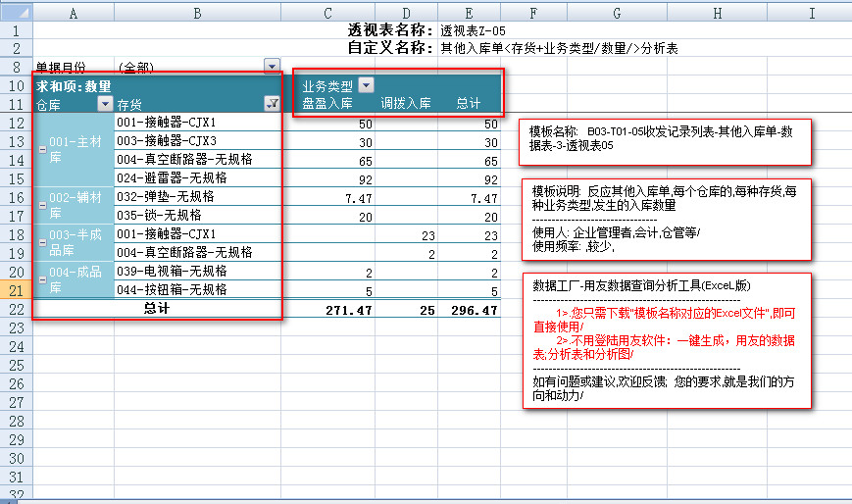Click the 模板说明 description text box
This screenshot has width=852, height=504.
point(666,218)
